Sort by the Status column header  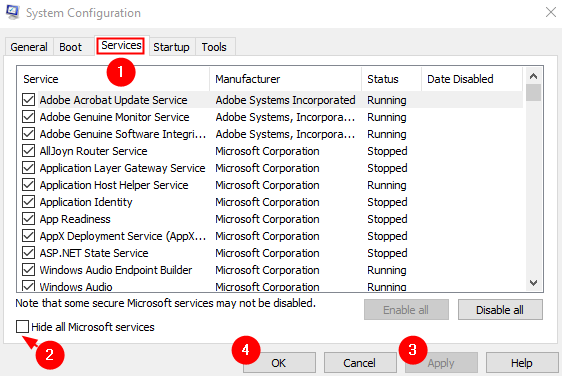tap(391, 79)
